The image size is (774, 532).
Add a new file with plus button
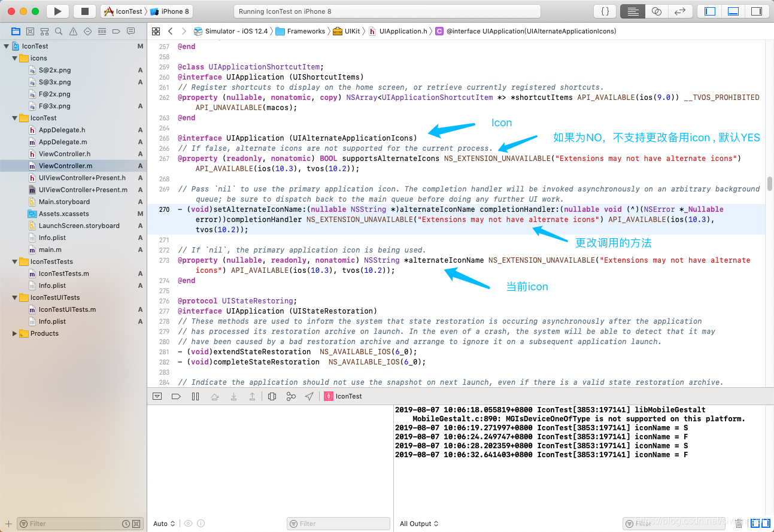[8, 524]
